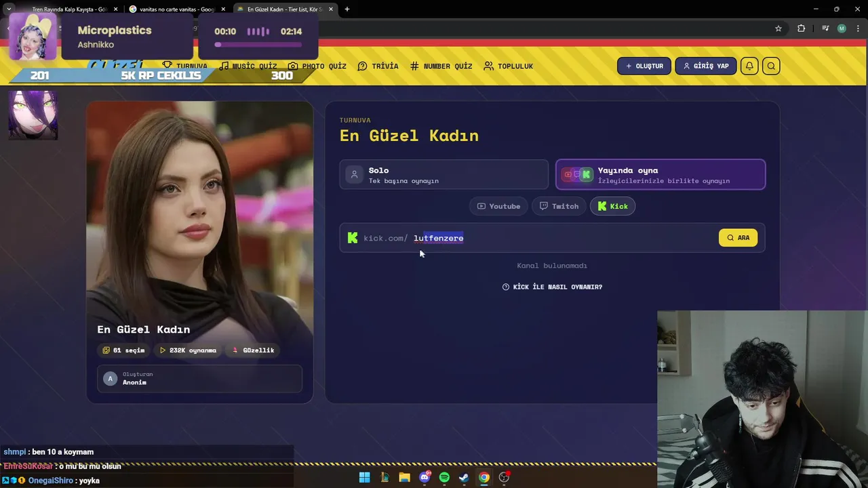This screenshot has height=488, width=868.
Task: Click the purple-haired avatar overlay image
Action: [x=33, y=115]
